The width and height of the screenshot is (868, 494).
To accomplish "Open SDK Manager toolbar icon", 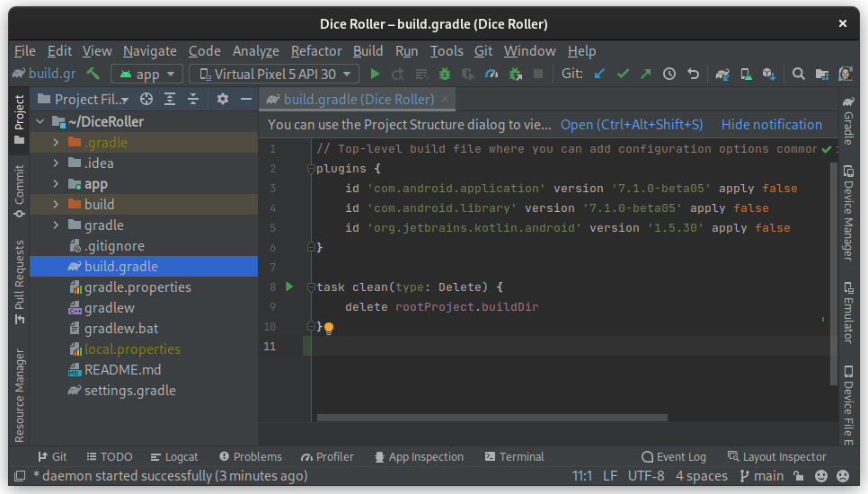I will point(769,74).
